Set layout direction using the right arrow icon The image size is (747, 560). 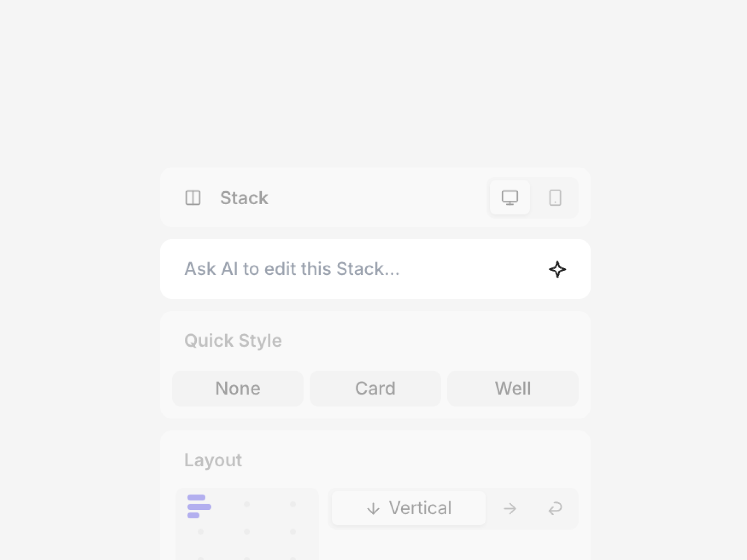point(510,508)
